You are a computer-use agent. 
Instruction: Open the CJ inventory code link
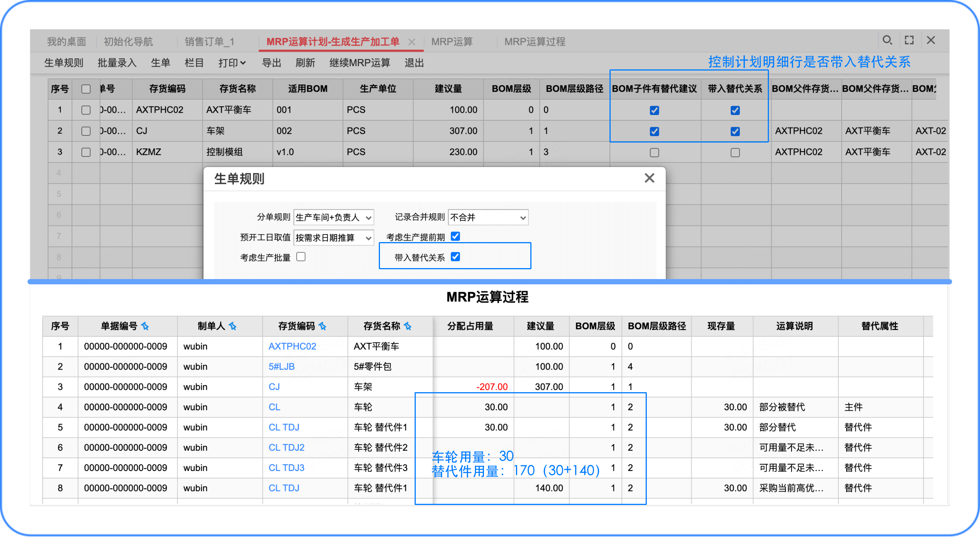pos(275,387)
